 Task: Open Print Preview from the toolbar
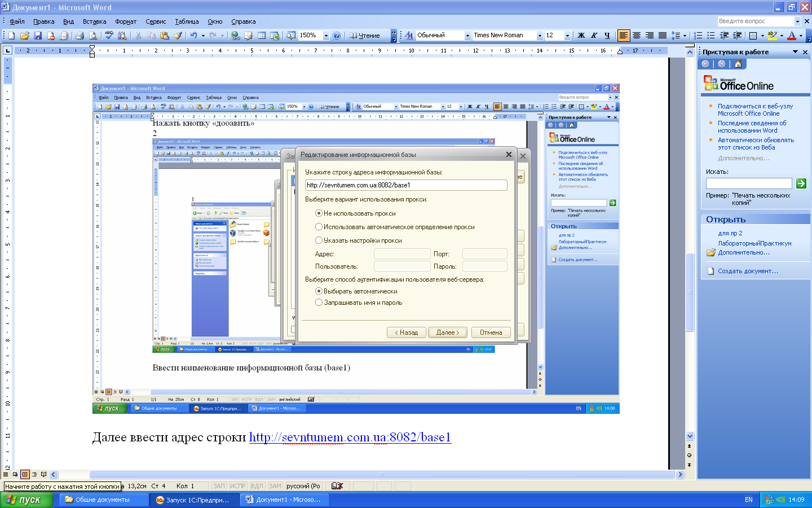click(x=93, y=36)
